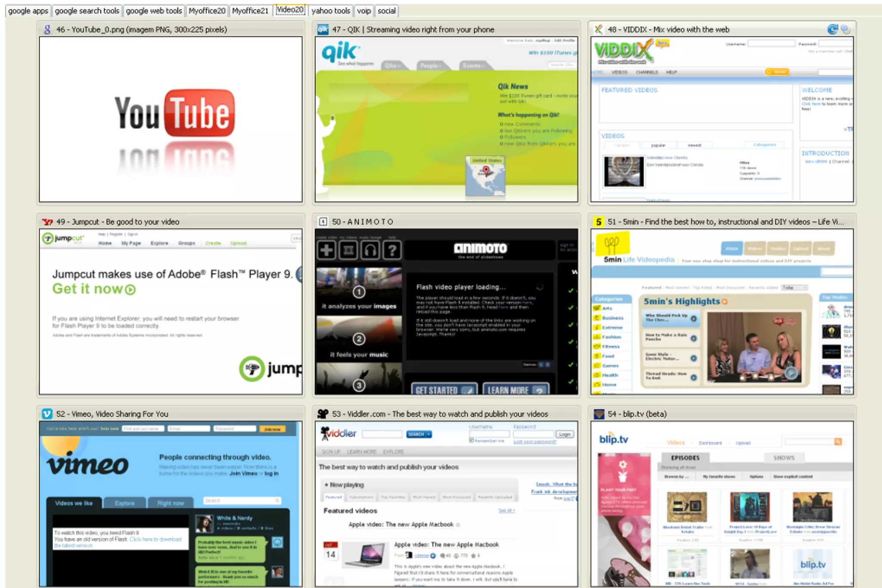The width and height of the screenshot is (882, 588).
Task: Click the Qik favicon on tile 47
Action: [323, 29]
